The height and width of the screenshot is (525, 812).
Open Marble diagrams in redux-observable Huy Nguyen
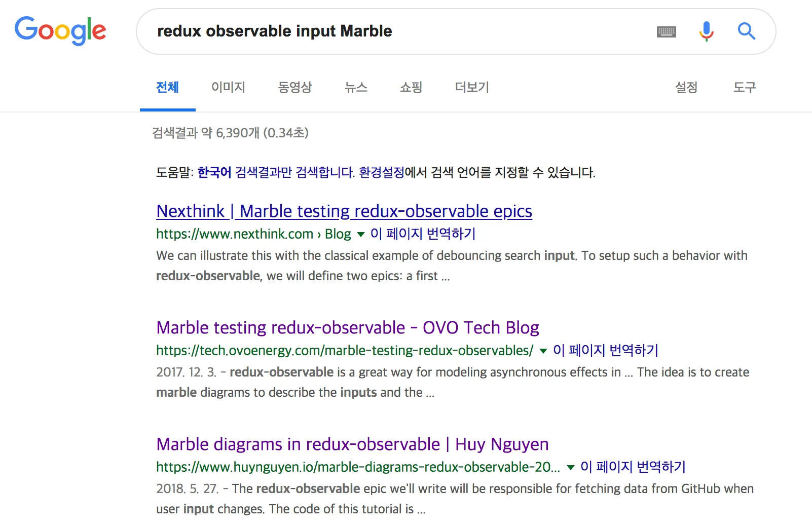(x=352, y=444)
